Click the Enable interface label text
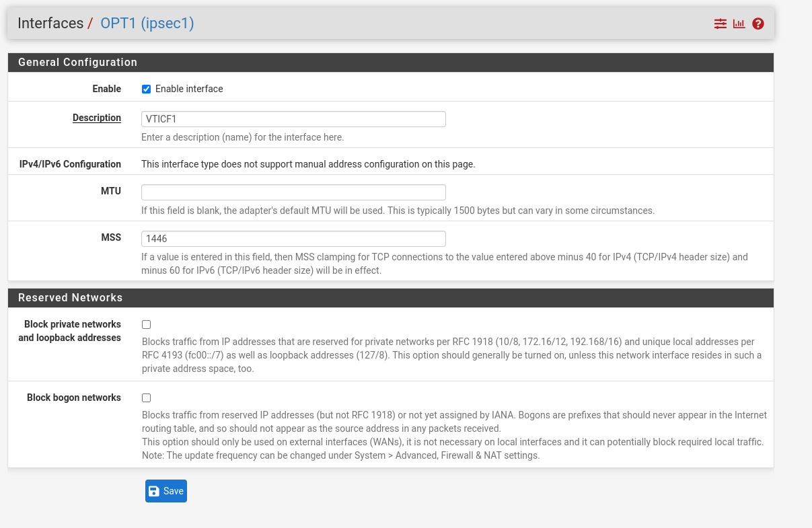Image resolution: width=812 pixels, height=528 pixels. [188, 88]
